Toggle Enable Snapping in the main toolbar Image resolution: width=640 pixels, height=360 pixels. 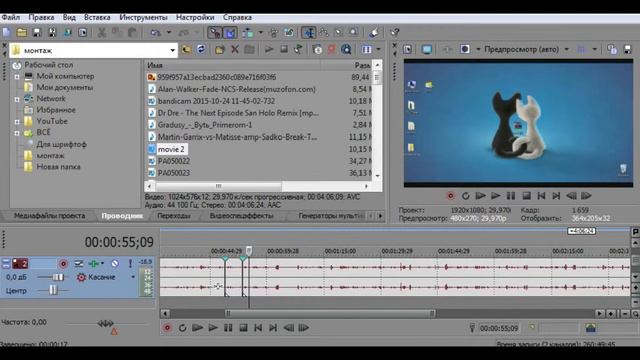[x=215, y=33]
